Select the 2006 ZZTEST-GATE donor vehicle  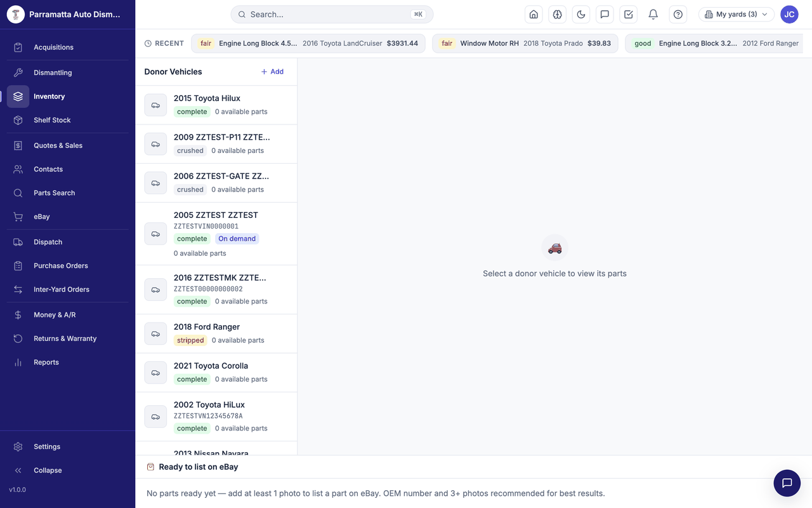point(216,183)
